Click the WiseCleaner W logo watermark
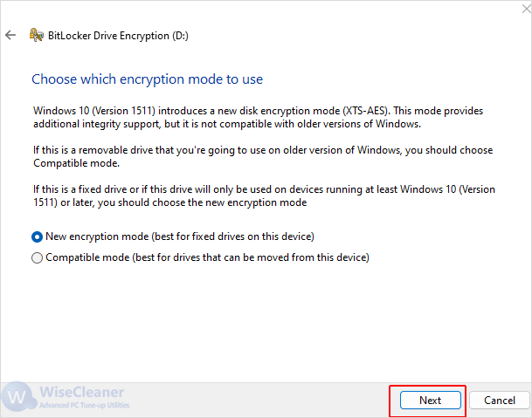Image resolution: width=532 pixels, height=418 pixels. [x=17, y=397]
